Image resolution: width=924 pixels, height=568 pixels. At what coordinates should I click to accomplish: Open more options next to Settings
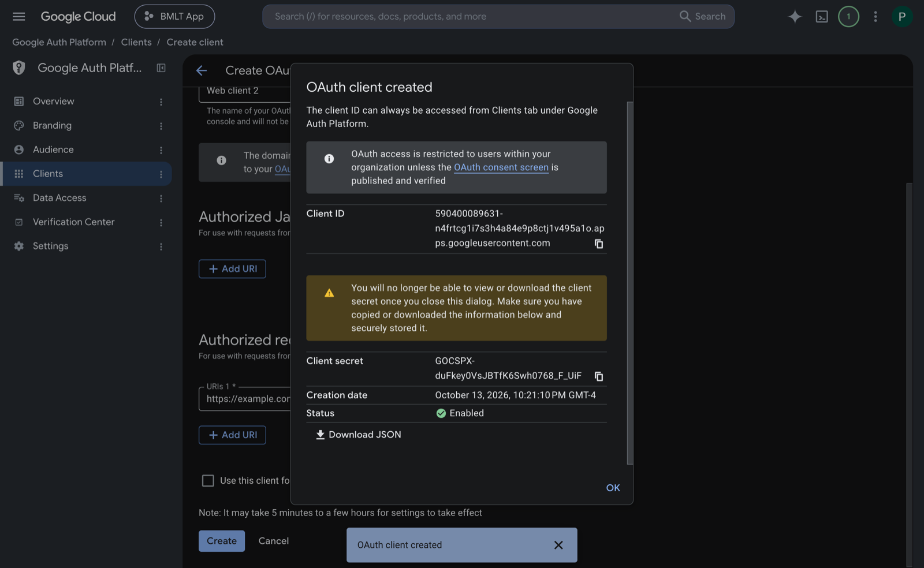tap(161, 247)
